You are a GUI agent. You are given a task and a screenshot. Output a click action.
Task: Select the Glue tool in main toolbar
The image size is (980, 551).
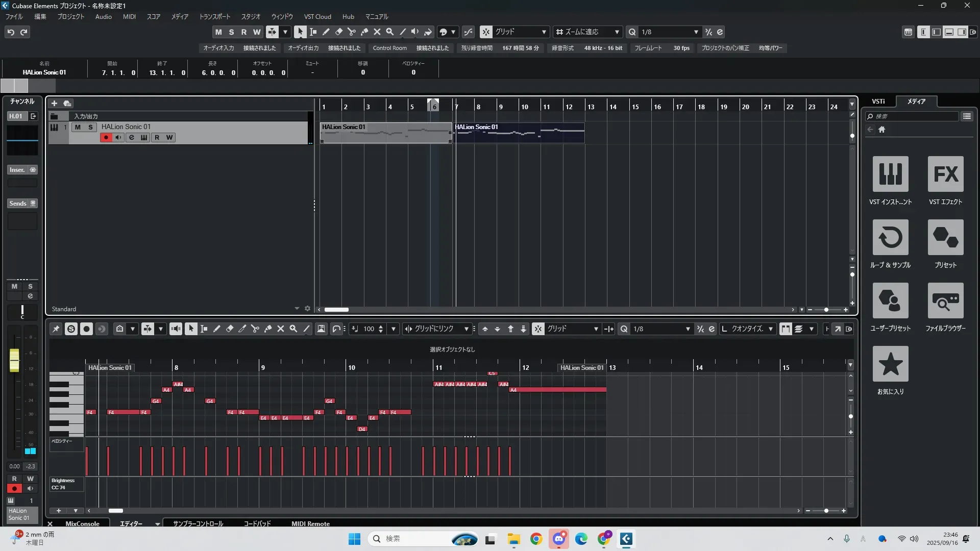pyautogui.click(x=364, y=32)
